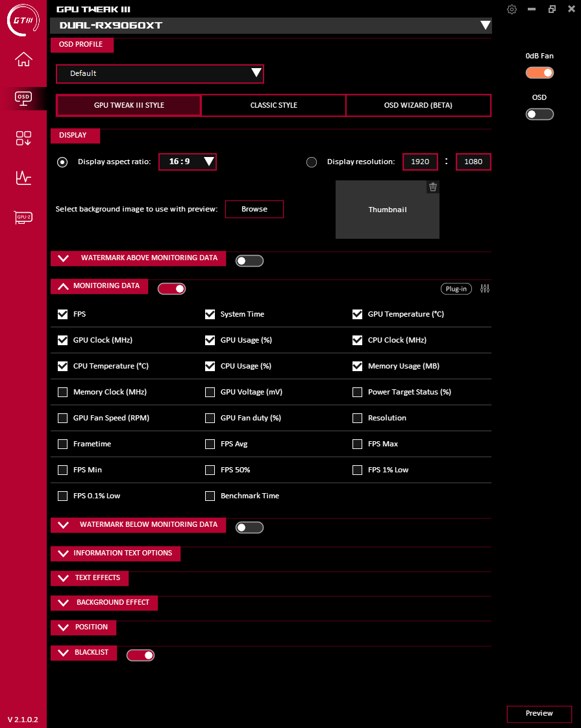This screenshot has height=728, width=581.
Task: Toggle the 0dB Fan switch
Action: tap(539, 73)
